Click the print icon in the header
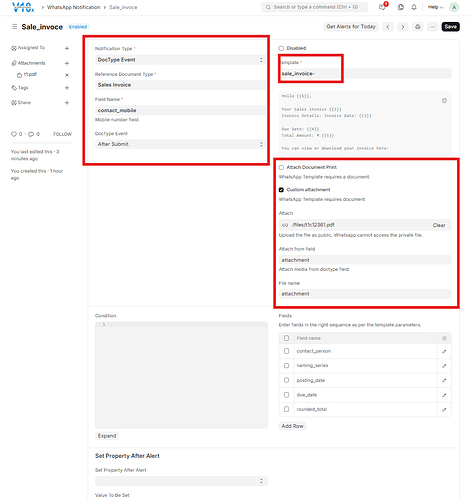 (418, 27)
